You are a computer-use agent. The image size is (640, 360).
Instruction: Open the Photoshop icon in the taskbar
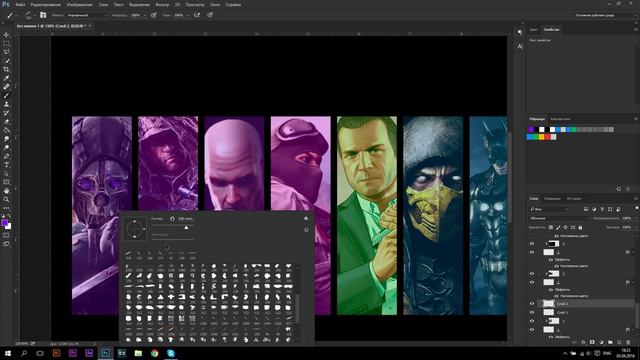pos(105,353)
